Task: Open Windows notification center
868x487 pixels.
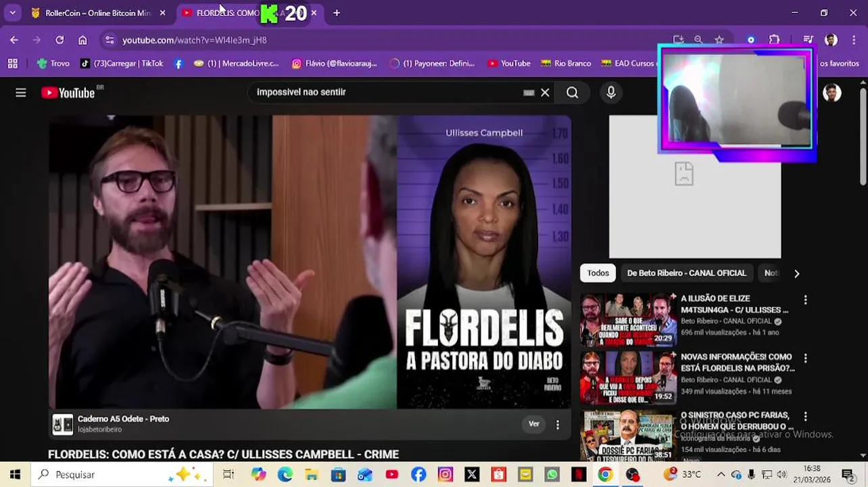Action: [x=848, y=474]
